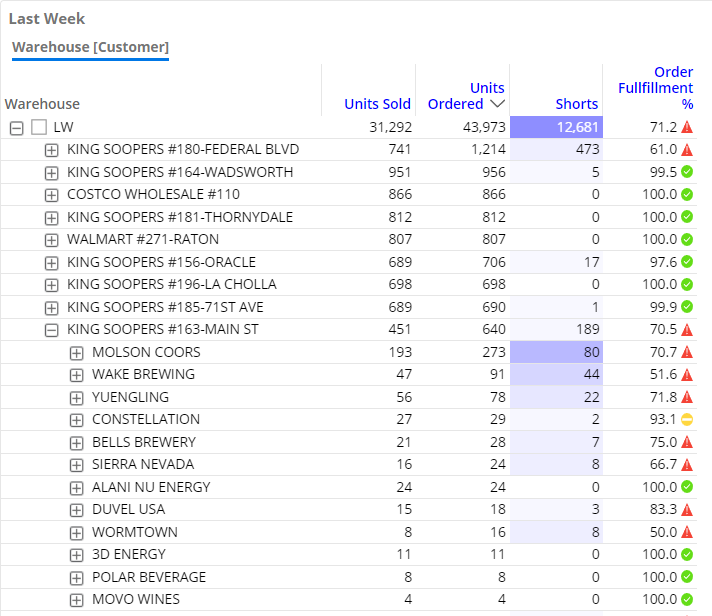Sort by Order Fullfillment % header
The image size is (712, 616).
(x=656, y=88)
